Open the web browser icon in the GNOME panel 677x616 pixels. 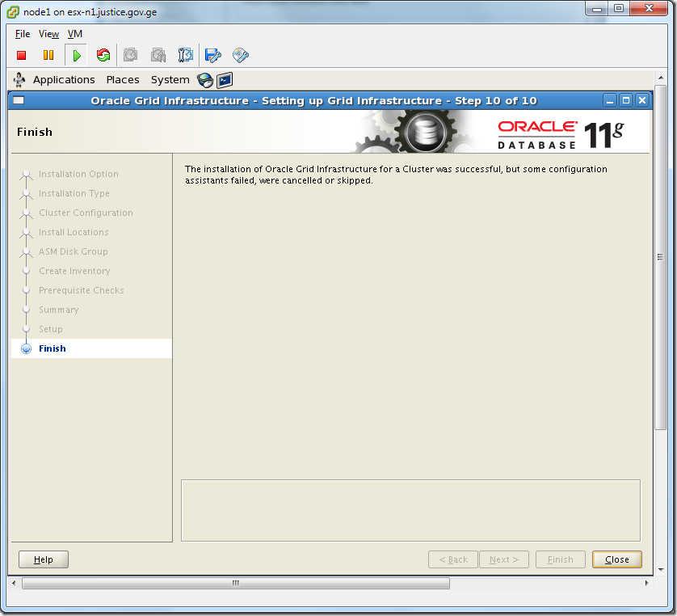pyautogui.click(x=204, y=80)
